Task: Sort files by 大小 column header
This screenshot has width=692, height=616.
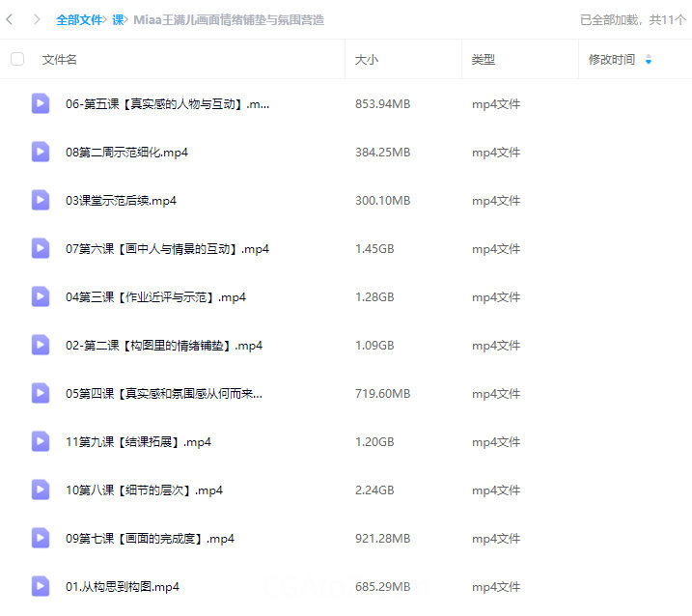Action: point(367,60)
